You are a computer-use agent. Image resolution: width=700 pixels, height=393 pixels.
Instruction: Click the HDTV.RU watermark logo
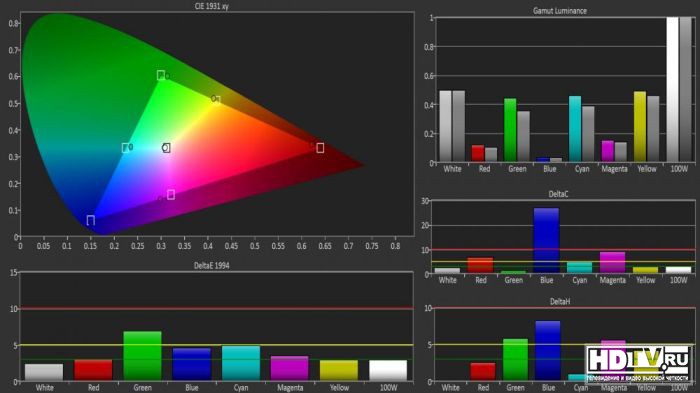[638, 364]
